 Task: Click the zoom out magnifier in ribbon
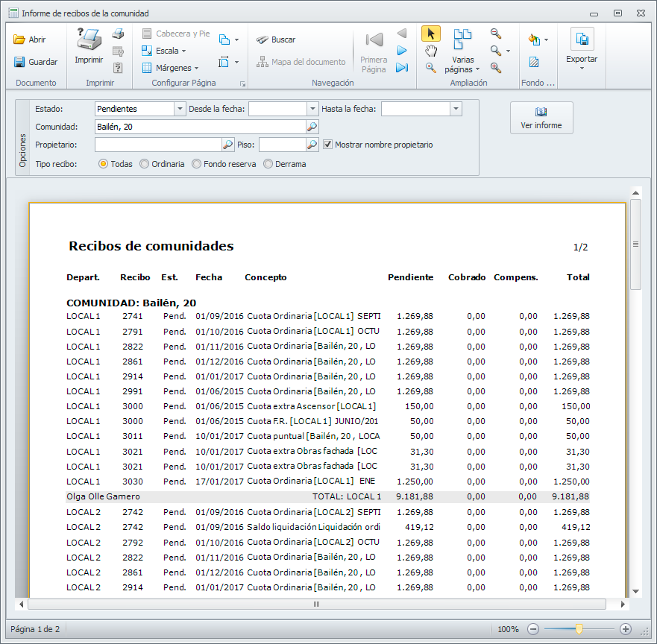496,34
